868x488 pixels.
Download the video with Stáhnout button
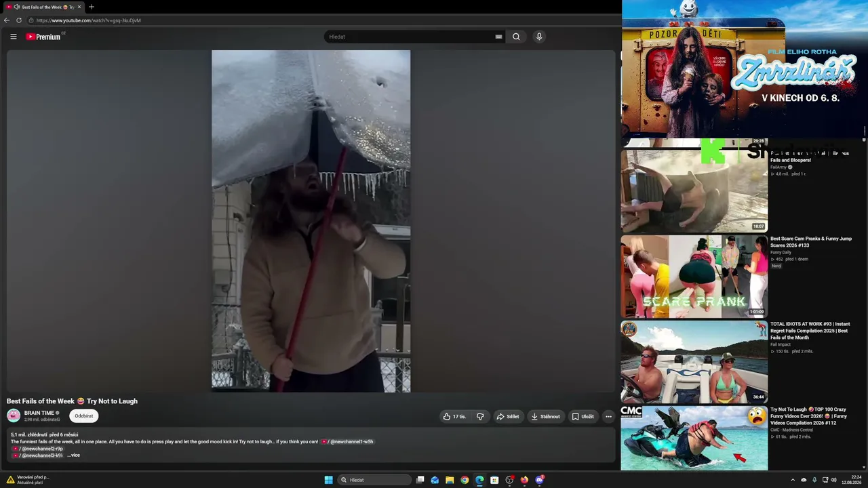tap(545, 417)
